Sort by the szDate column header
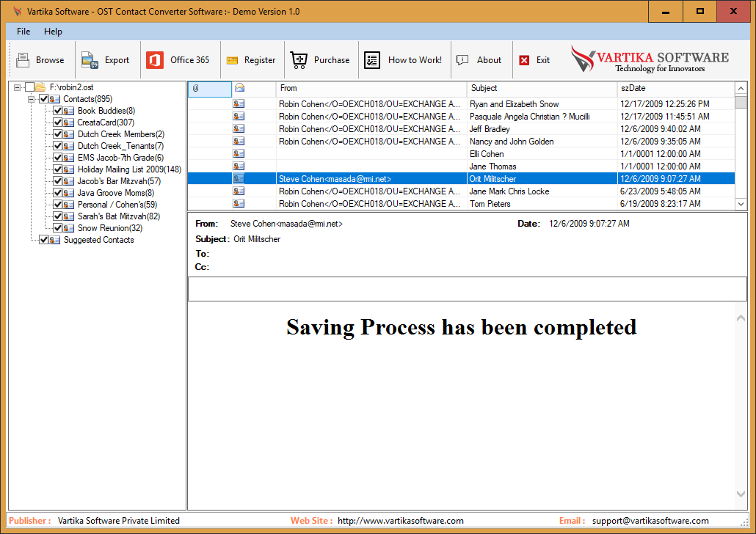756x534 pixels. pyautogui.click(x=676, y=88)
